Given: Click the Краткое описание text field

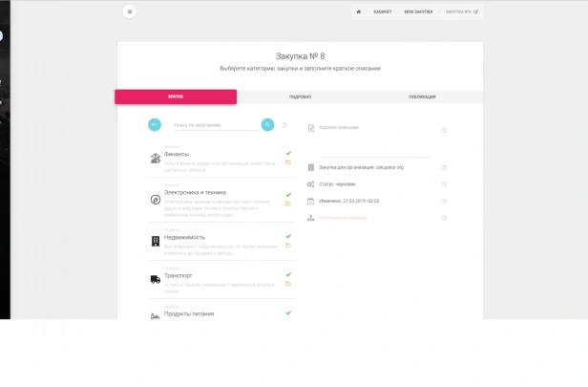Looking at the screenshot, I should (x=375, y=140).
